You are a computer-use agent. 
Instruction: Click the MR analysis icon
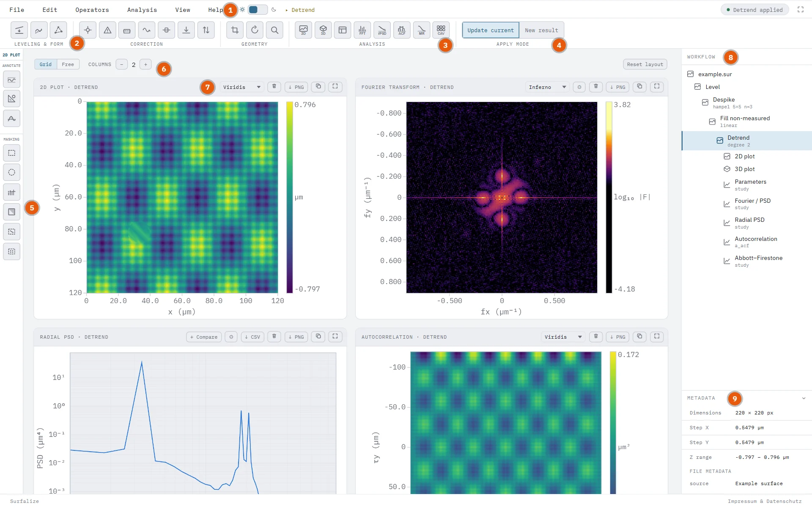pos(422,30)
